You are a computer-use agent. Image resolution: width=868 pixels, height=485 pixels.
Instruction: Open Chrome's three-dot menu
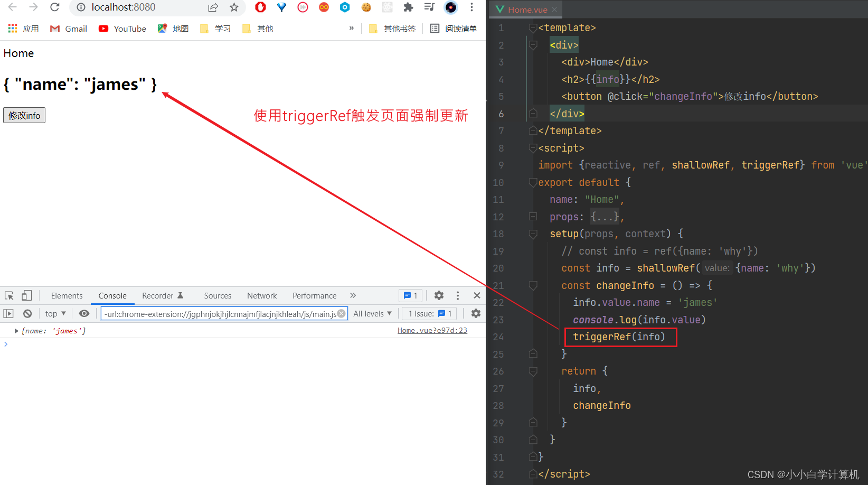click(x=471, y=7)
